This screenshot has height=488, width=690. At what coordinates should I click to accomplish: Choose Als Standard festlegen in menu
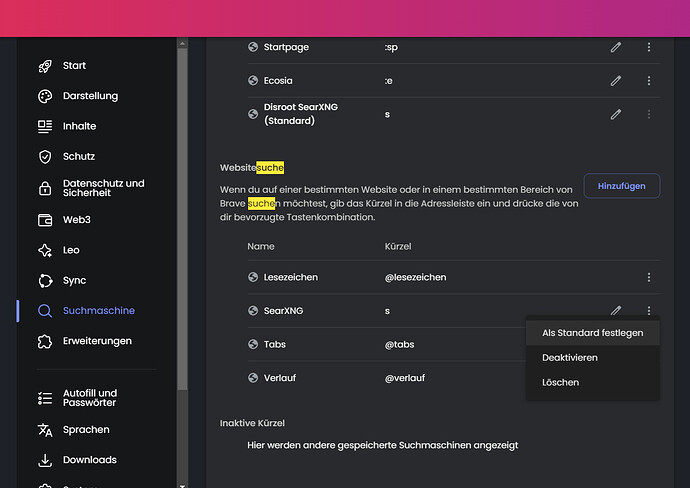coord(592,333)
